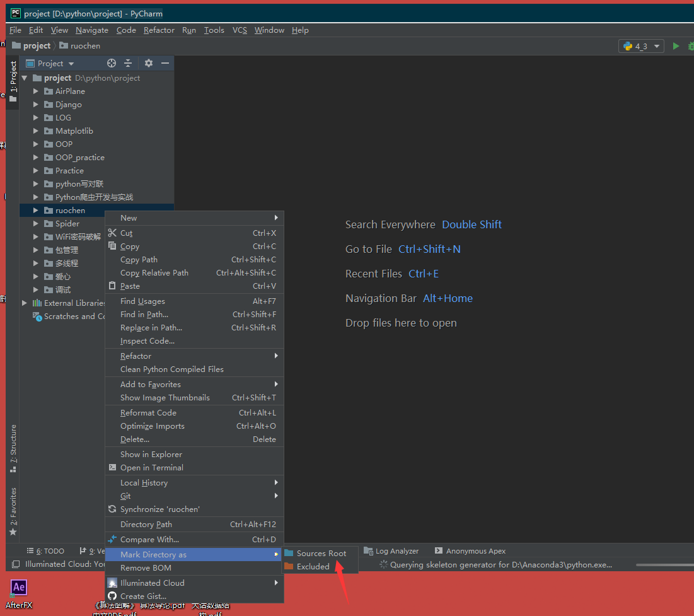The image size is (694, 616).
Task: Click the Cut scissors icon in context menu
Action: 112,233
